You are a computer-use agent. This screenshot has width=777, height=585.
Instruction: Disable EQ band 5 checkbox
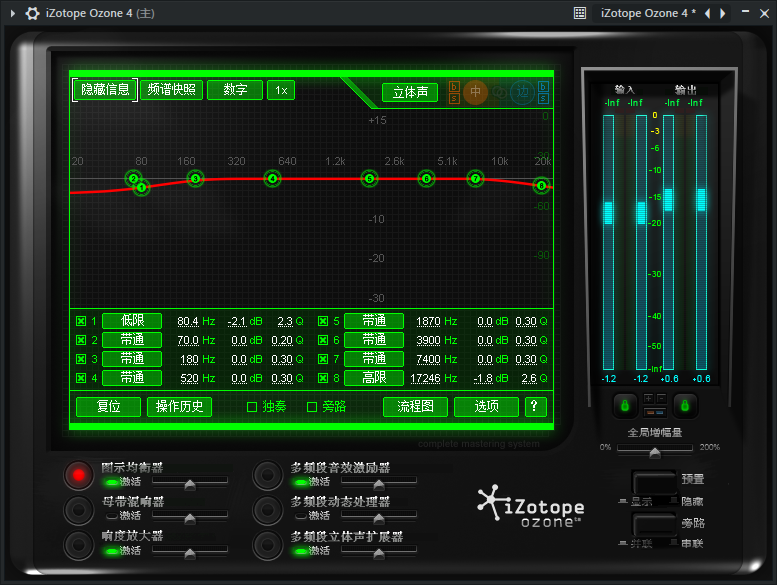[323, 321]
